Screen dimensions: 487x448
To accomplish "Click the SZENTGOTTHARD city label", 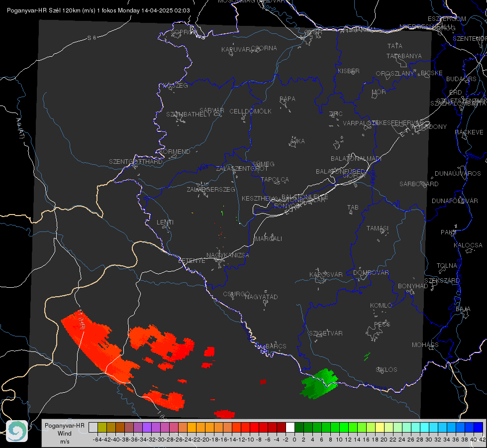I will 136,162.
